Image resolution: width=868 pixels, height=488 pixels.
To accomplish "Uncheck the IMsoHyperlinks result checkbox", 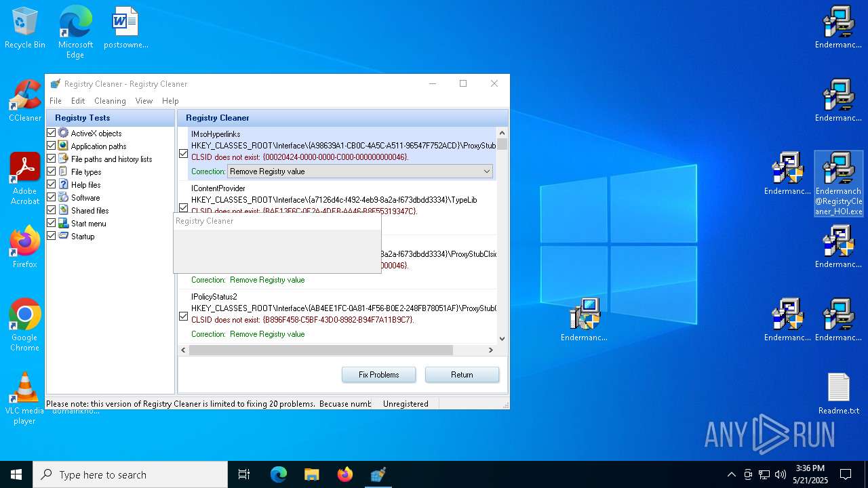I will click(183, 154).
